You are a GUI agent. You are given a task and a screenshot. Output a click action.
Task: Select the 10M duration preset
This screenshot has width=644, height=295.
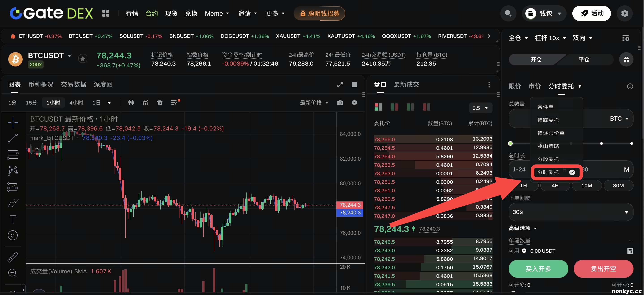586,186
